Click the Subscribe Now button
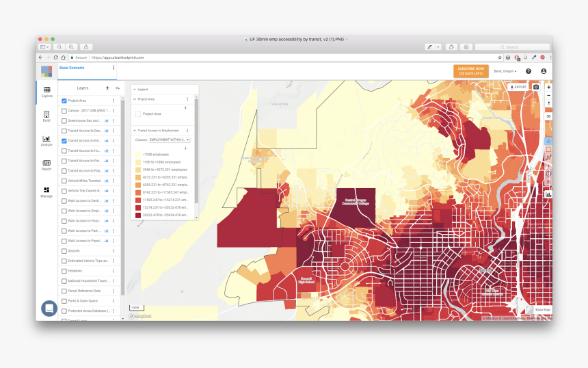The image size is (588, 368). point(470,71)
